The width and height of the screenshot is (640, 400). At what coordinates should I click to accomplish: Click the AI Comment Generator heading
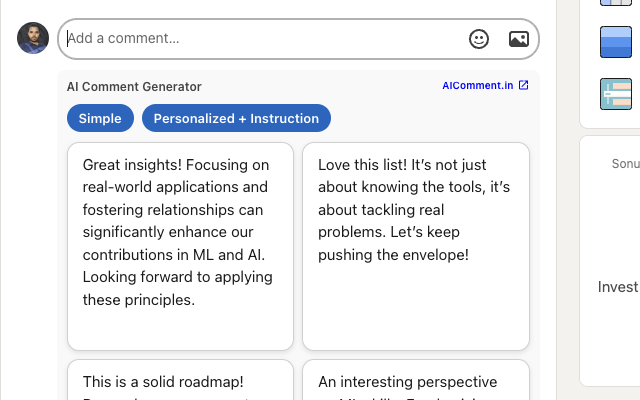click(x=134, y=87)
